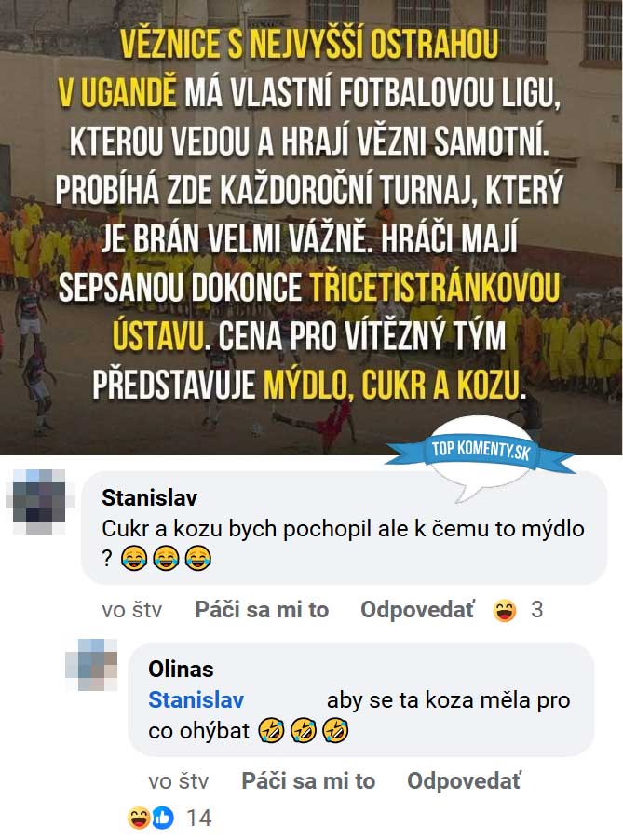Click the vo štv timestamp on Olinas's reply
This screenshot has height=840, width=623.
tap(179, 781)
